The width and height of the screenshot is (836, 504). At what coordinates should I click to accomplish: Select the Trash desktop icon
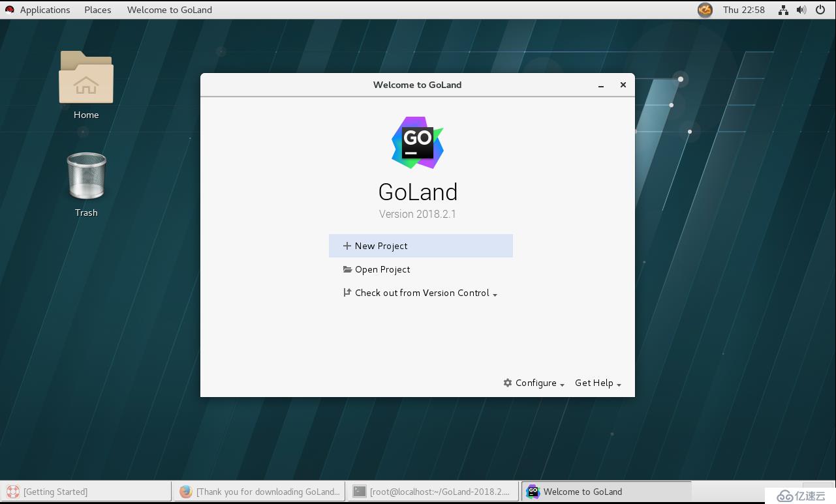(86, 185)
